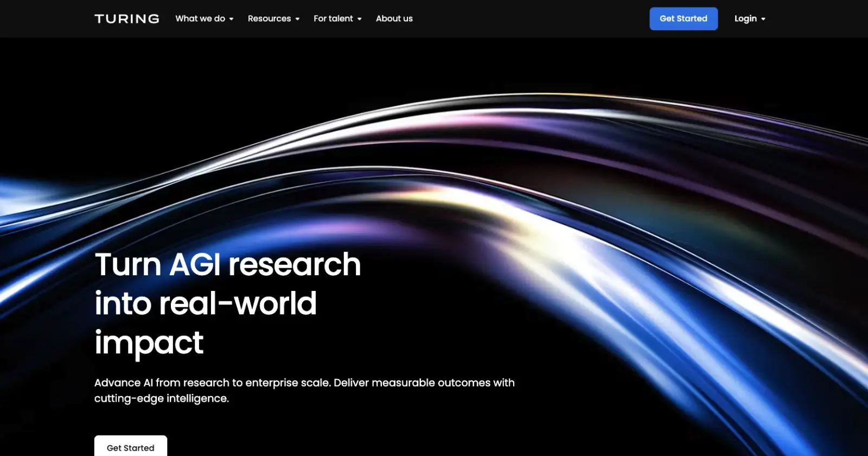
Task: Click the 'Advance AI from research' subheading line
Action: coord(304,383)
